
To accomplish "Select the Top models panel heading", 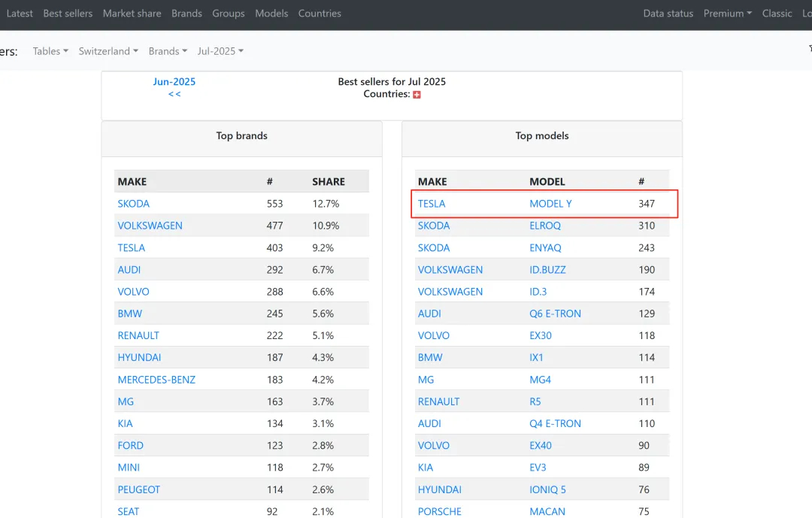I will [542, 136].
